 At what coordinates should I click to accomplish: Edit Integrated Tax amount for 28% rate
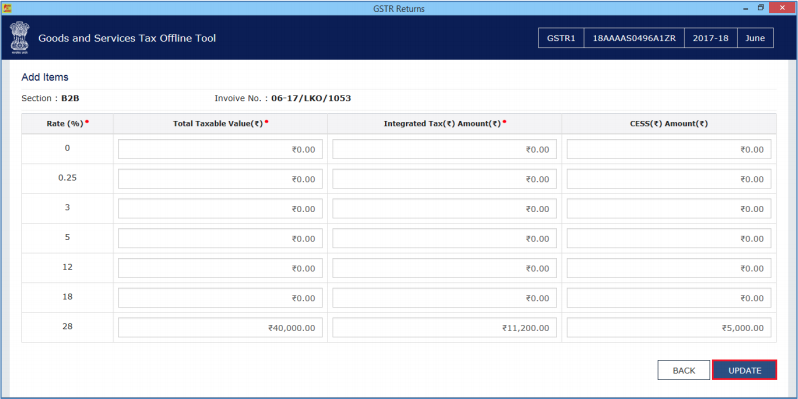(444, 328)
